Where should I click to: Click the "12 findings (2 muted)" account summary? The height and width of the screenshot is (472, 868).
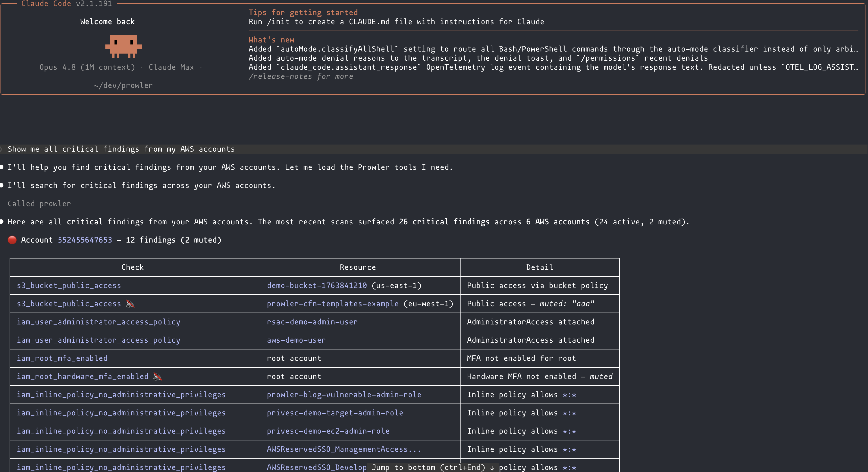(x=173, y=240)
